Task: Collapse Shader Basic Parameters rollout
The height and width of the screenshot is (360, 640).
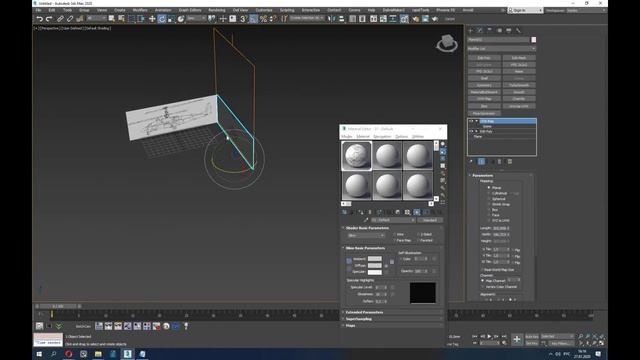Action: (367, 228)
